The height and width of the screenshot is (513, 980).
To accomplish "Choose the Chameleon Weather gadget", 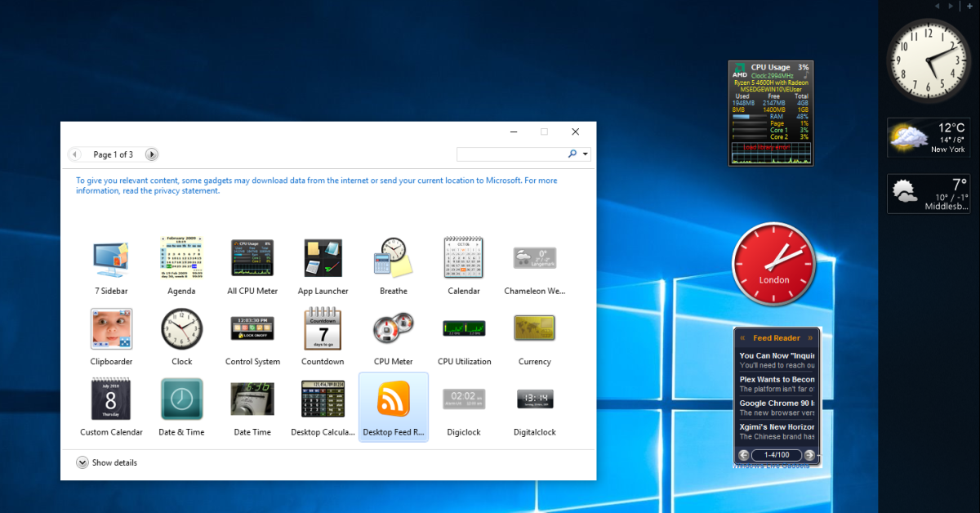I will pos(534,257).
